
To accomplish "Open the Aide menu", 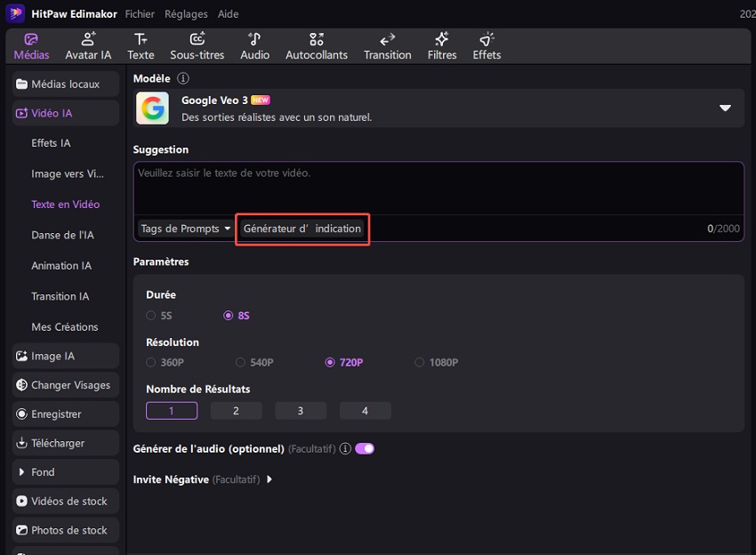I will pyautogui.click(x=228, y=14).
